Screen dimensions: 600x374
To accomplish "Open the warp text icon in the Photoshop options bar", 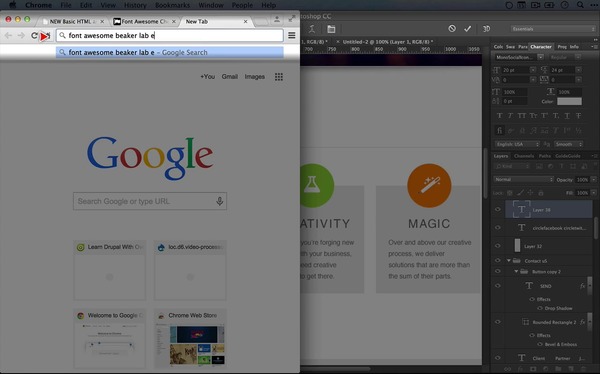I will coord(312,29).
